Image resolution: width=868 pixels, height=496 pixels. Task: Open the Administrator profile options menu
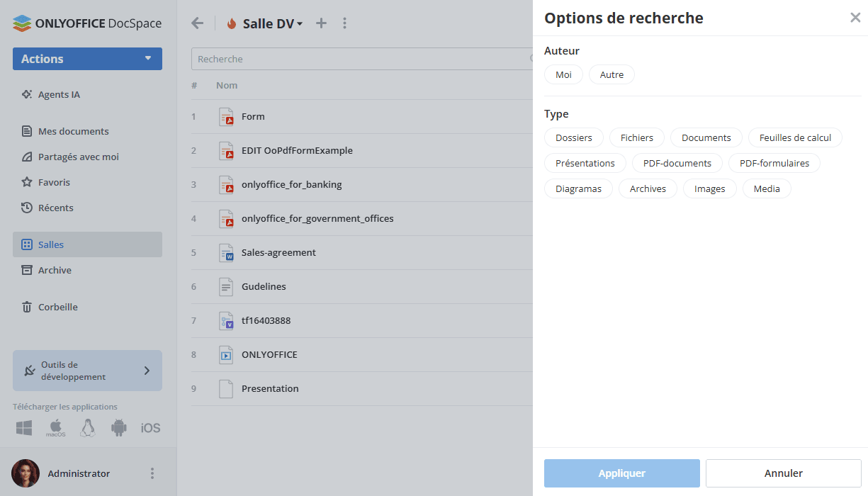point(152,473)
